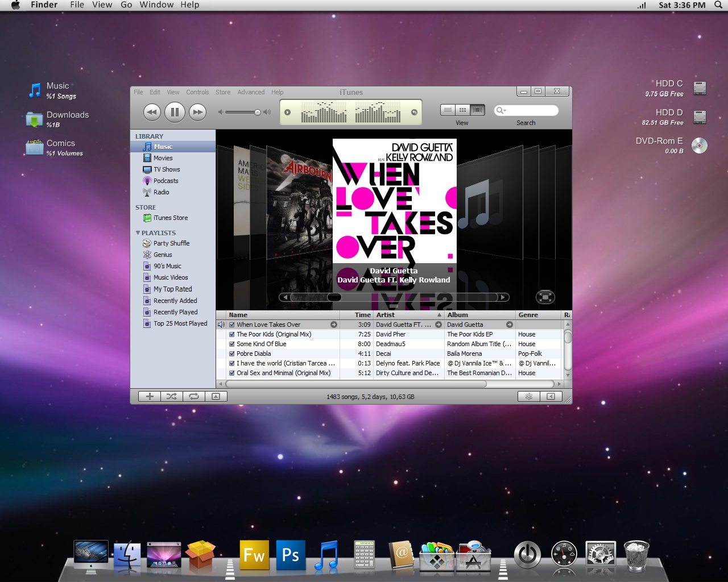Toggle shuffle in the iTunes bottom bar
This screenshot has height=582, width=728.
[x=171, y=397]
